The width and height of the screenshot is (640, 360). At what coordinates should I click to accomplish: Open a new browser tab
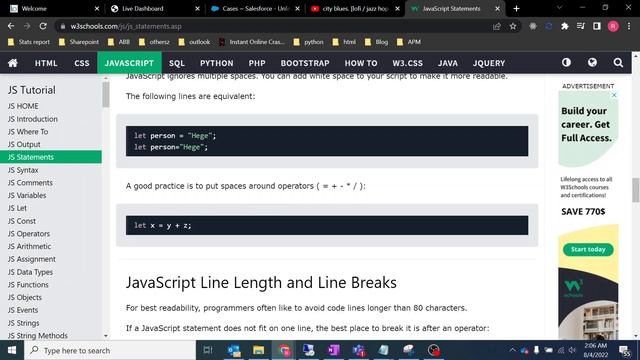(516, 9)
